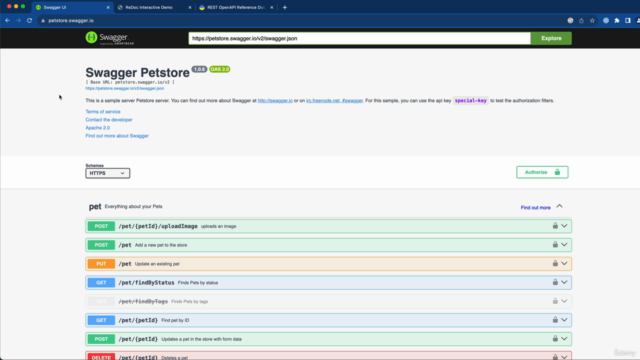Bookmark this page with the star icon
This screenshot has height=360, width=640.
point(592,20)
